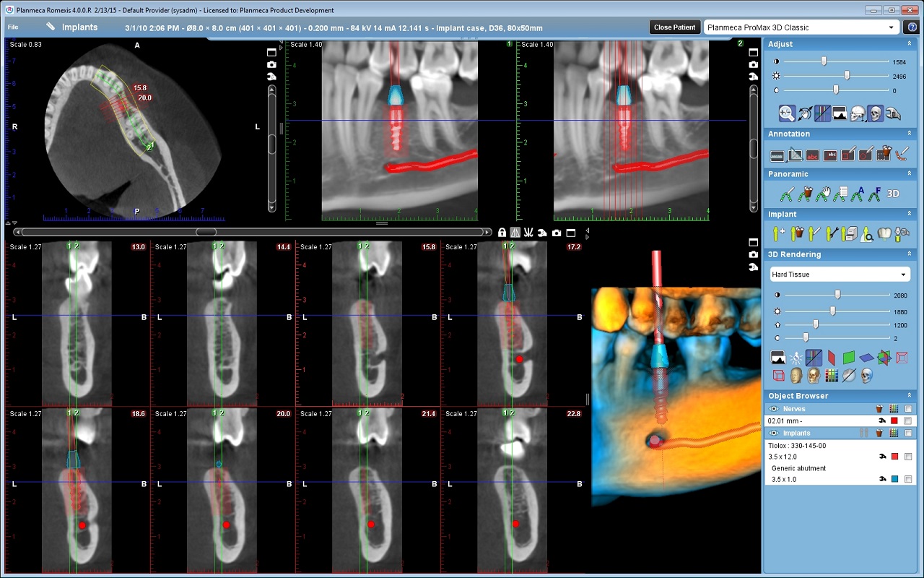Open the adjust settings wrench icon
924x578 pixels.
[x=894, y=113]
